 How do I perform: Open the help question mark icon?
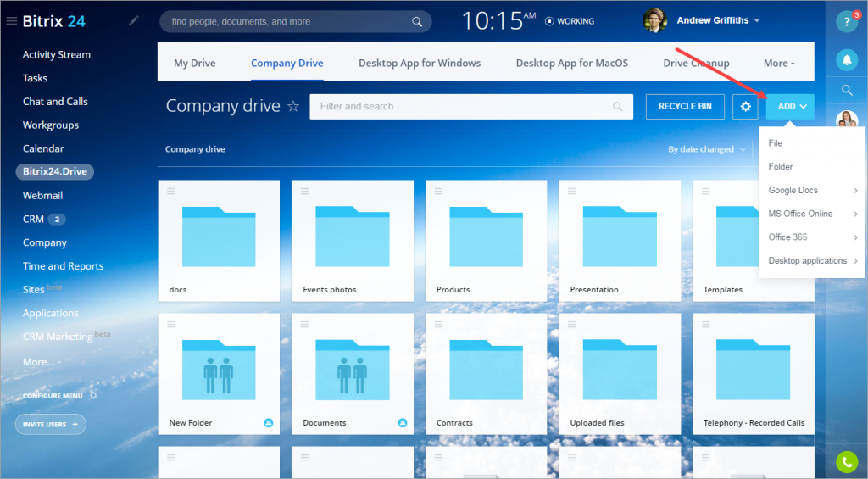[x=847, y=21]
